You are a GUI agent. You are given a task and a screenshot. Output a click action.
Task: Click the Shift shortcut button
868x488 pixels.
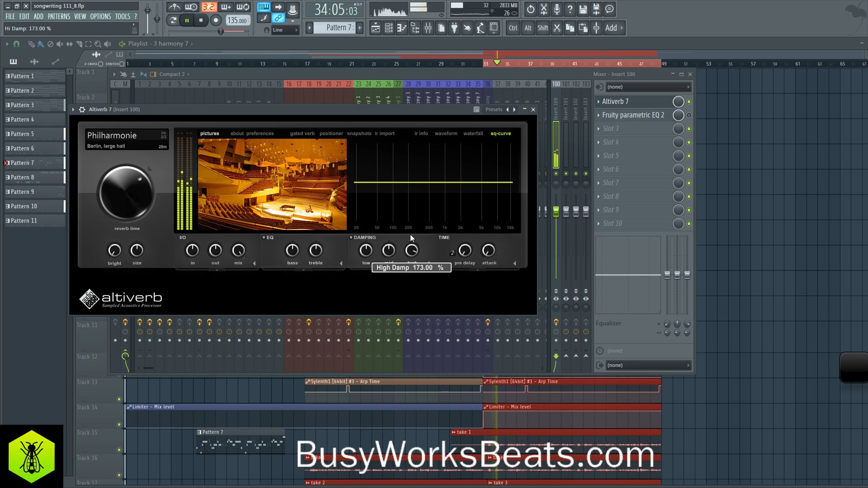click(x=543, y=28)
